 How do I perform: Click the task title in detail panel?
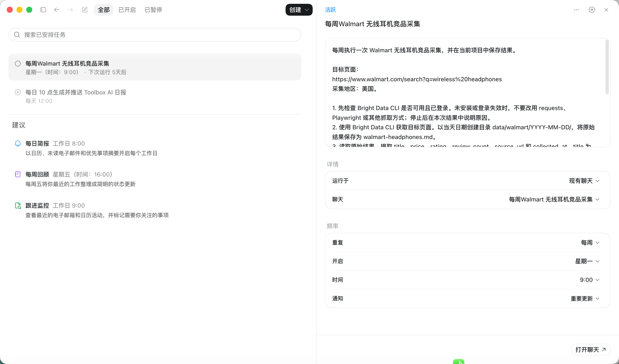click(372, 24)
